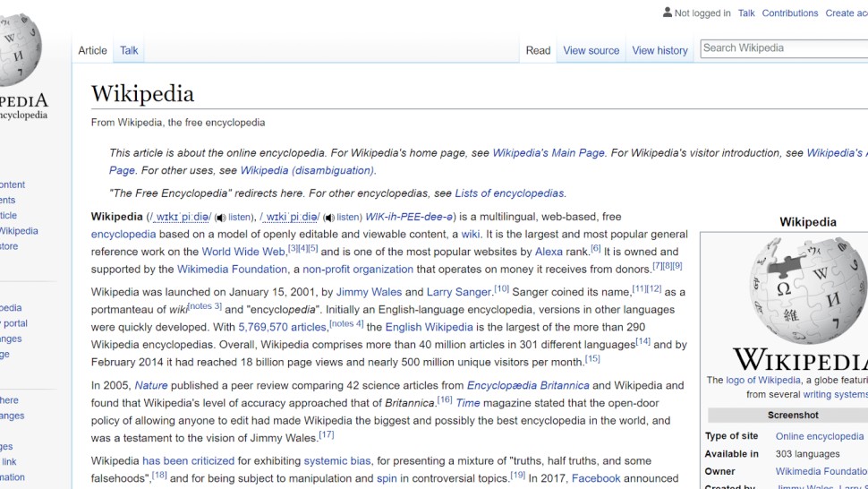
Task: Open writing systems link in infobox caption
Action: (x=836, y=394)
